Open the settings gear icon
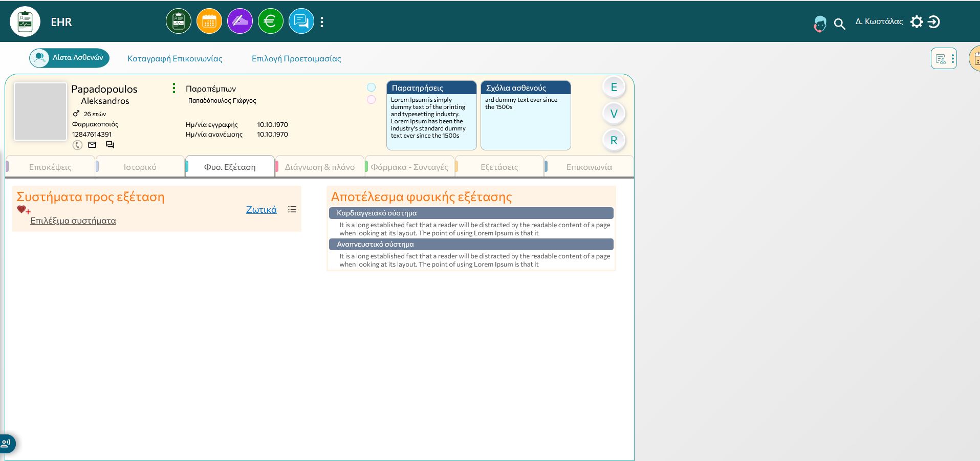980x461 pixels. (917, 22)
